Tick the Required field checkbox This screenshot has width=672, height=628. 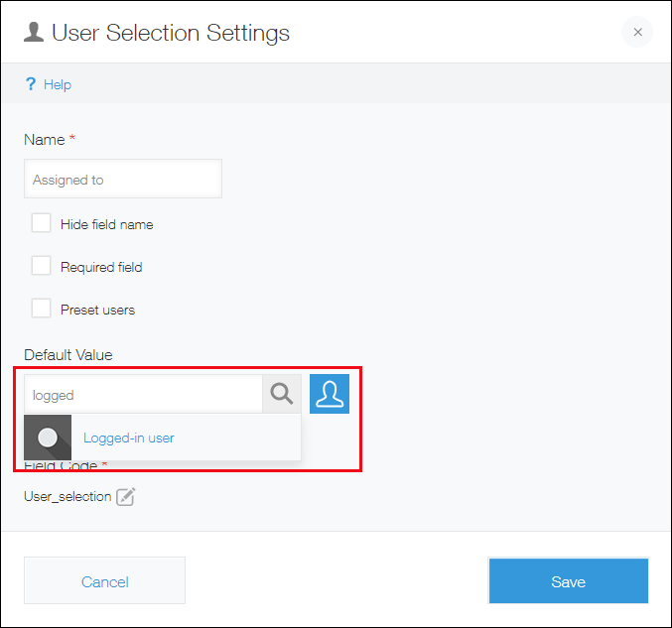tap(41, 266)
